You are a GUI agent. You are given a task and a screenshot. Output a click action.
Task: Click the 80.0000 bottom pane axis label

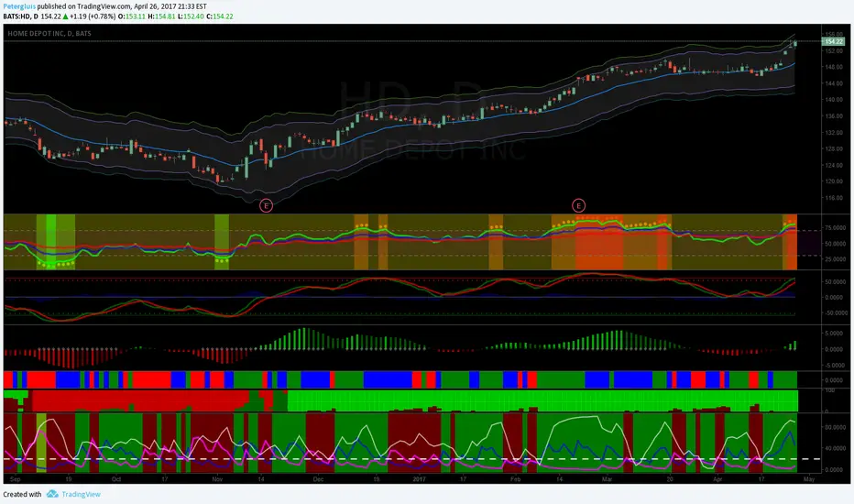[x=835, y=427]
